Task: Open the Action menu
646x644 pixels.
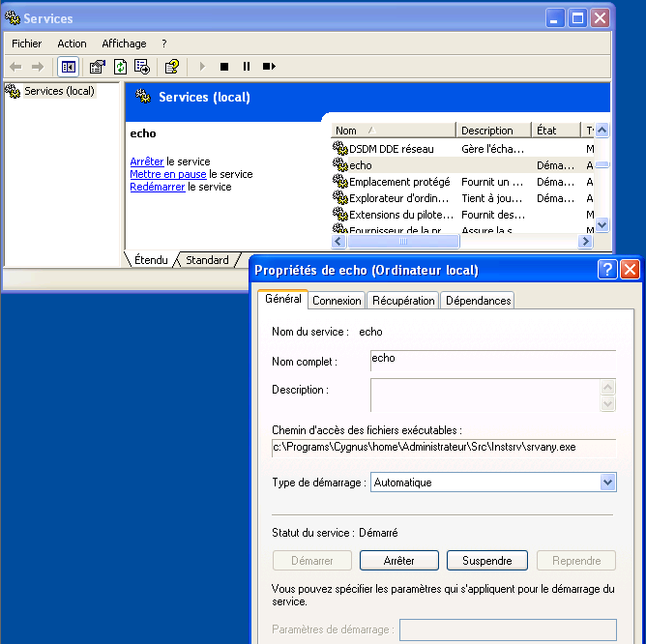Action: coord(72,44)
